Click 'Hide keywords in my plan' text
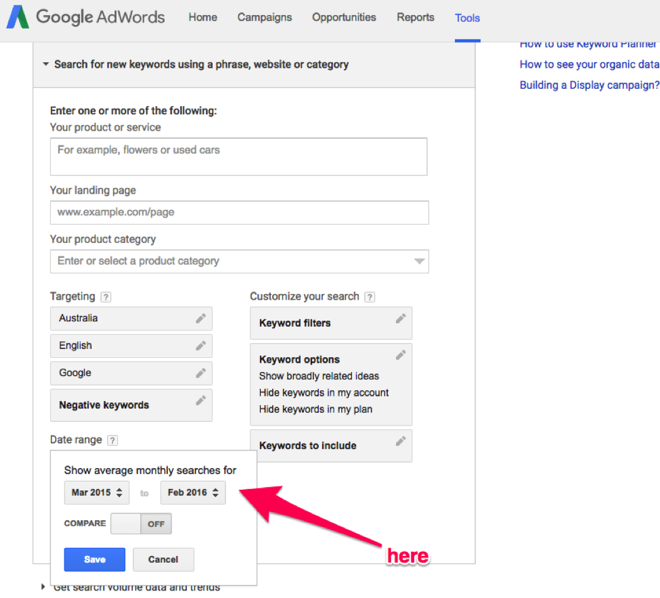The width and height of the screenshot is (660, 598). [x=316, y=409]
